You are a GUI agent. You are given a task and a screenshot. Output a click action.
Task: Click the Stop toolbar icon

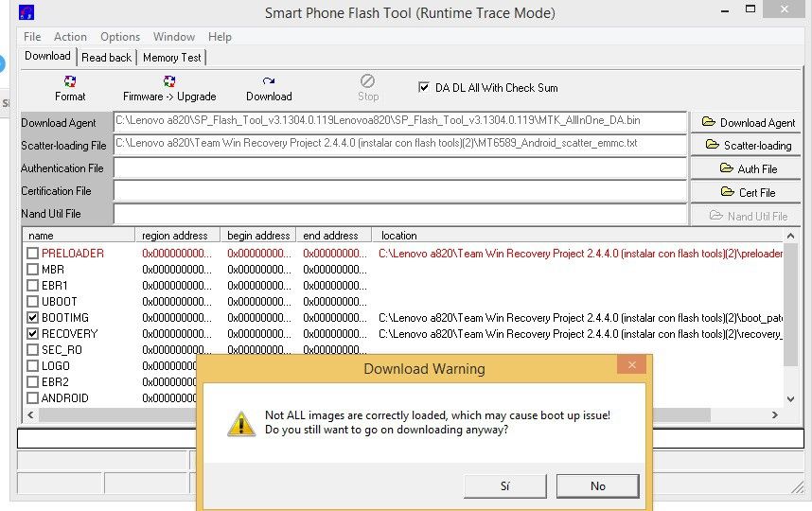368,80
